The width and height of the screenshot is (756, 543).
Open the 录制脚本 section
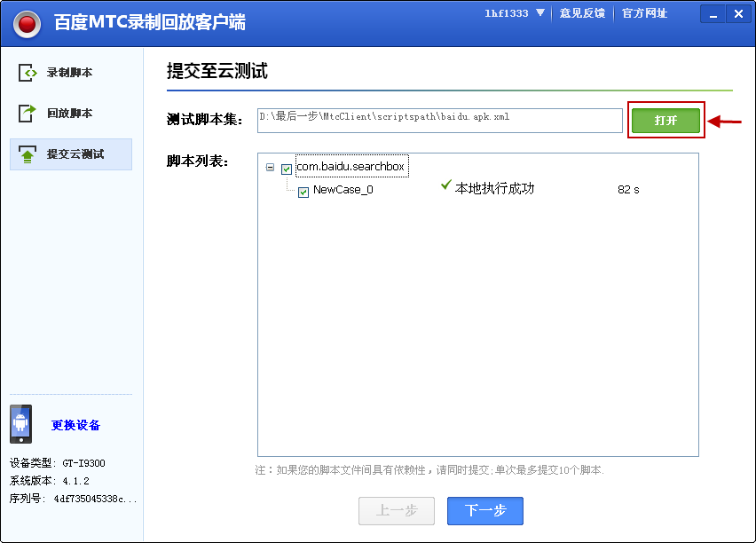click(71, 73)
